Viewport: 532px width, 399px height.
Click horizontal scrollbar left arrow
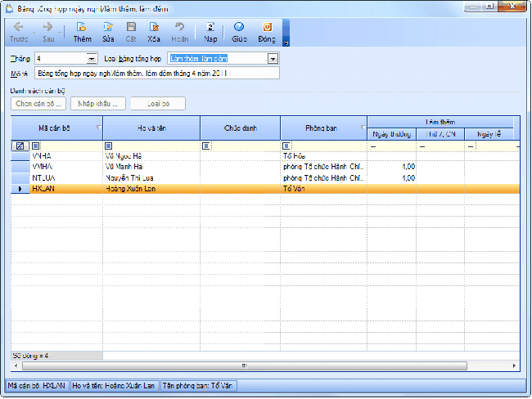16,365
